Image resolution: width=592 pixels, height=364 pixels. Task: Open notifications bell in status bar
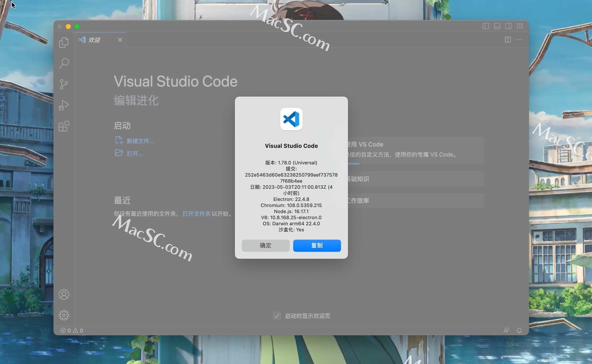pyautogui.click(x=519, y=330)
